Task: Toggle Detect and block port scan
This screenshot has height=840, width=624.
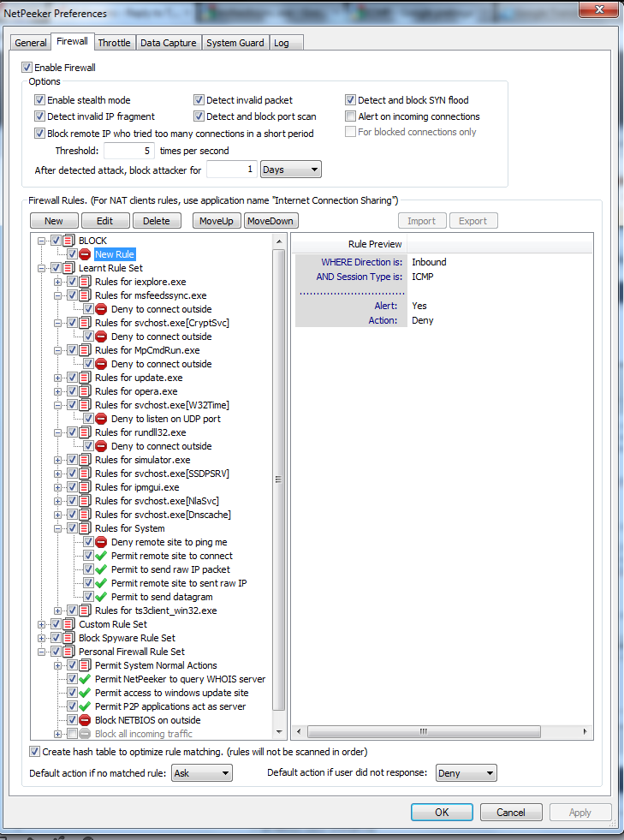Action: [199, 116]
